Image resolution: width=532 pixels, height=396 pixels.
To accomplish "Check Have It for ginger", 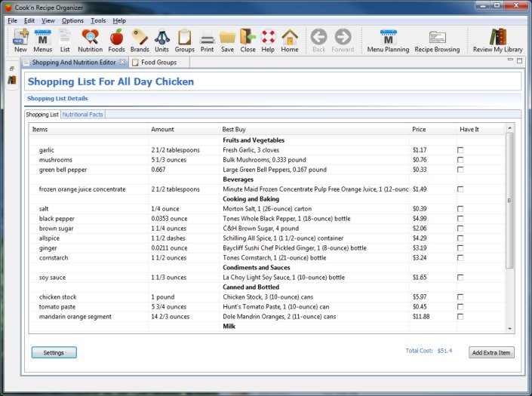I will point(460,248).
